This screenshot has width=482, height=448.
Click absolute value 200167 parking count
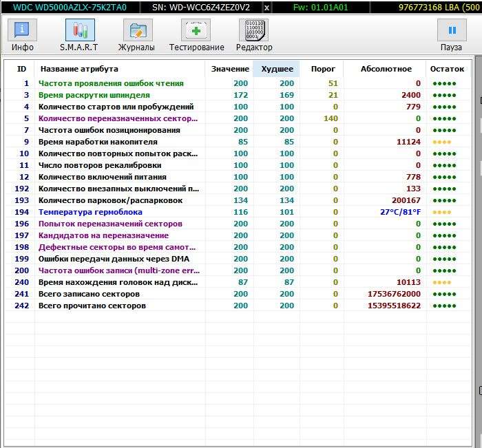(x=406, y=200)
